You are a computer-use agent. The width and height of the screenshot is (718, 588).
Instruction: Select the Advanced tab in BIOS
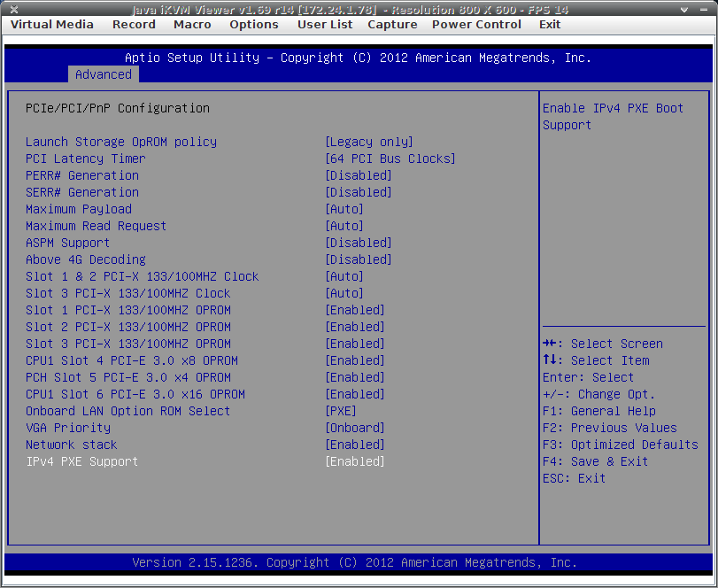click(x=103, y=74)
